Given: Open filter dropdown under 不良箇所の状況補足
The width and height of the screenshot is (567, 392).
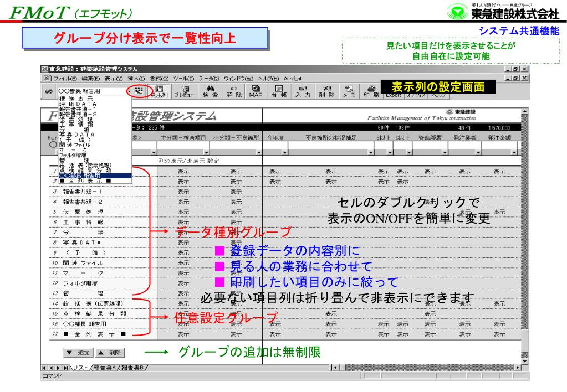Looking at the screenshot, I should pyautogui.click(x=371, y=152).
